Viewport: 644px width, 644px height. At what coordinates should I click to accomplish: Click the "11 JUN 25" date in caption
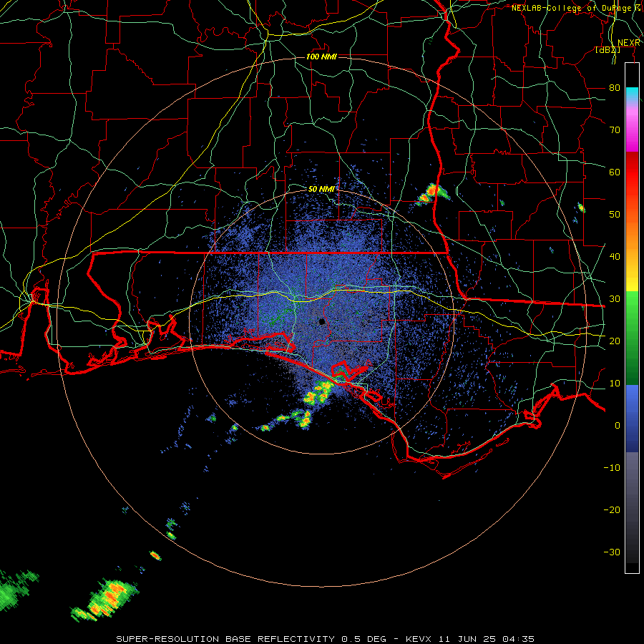[x=469, y=639]
